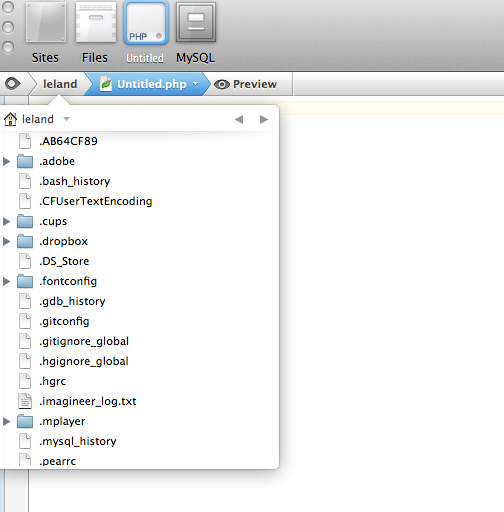Click the .gdb_history document icon
The height and width of the screenshot is (512, 504).
25,301
